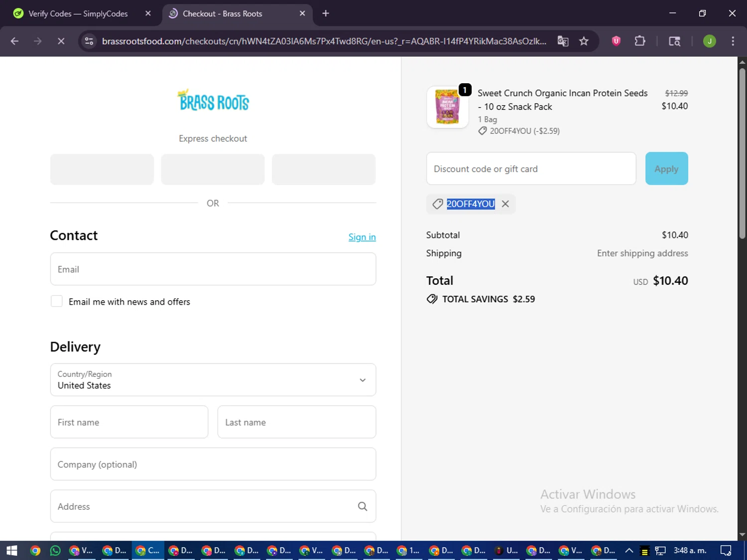The image size is (747, 560).
Task: Open the Windows notification center
Action: coord(726,551)
